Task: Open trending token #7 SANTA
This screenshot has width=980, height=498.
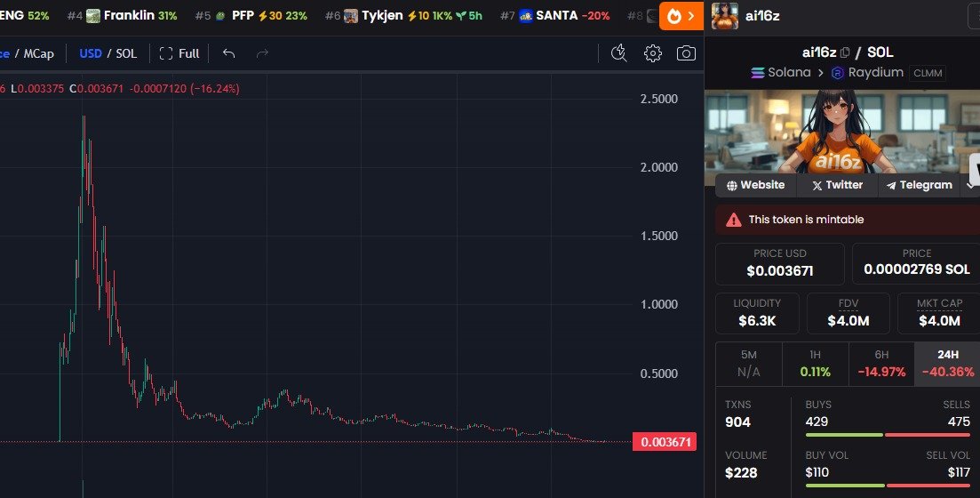Action: point(555,16)
